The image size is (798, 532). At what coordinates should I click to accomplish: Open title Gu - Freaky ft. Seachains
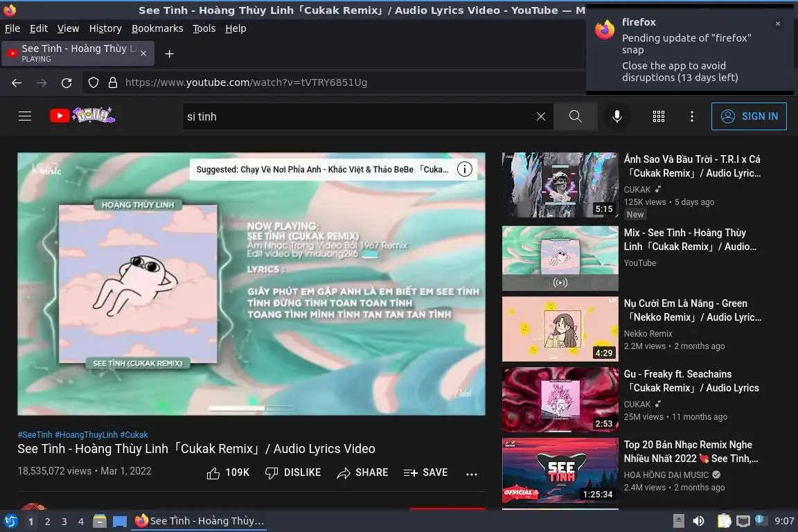pyautogui.click(x=691, y=381)
